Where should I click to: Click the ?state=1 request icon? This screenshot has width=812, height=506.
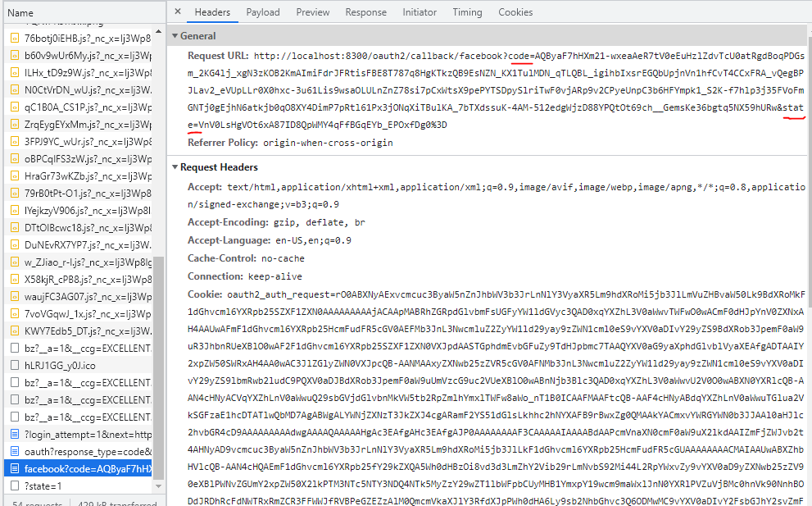coord(15,485)
